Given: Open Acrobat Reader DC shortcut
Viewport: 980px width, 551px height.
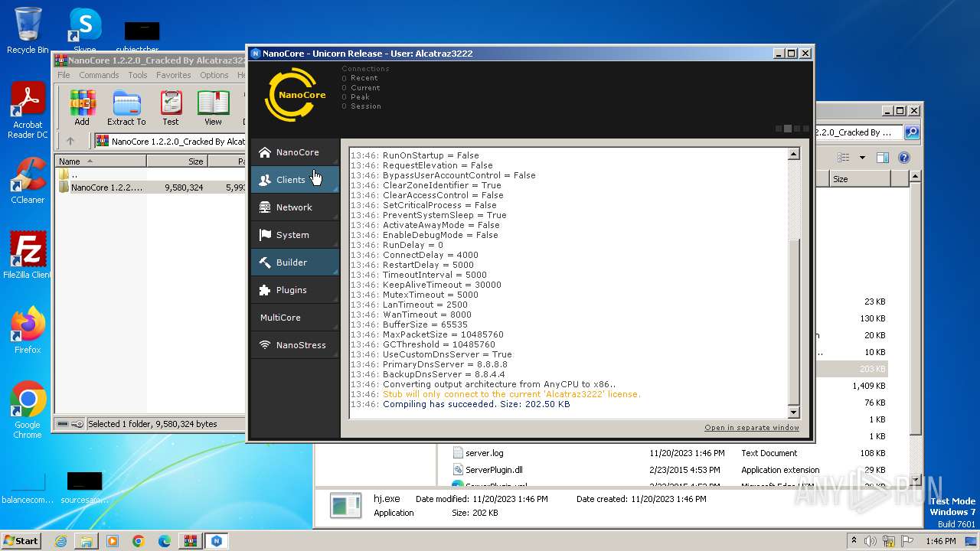Looking at the screenshot, I should 28,111.
